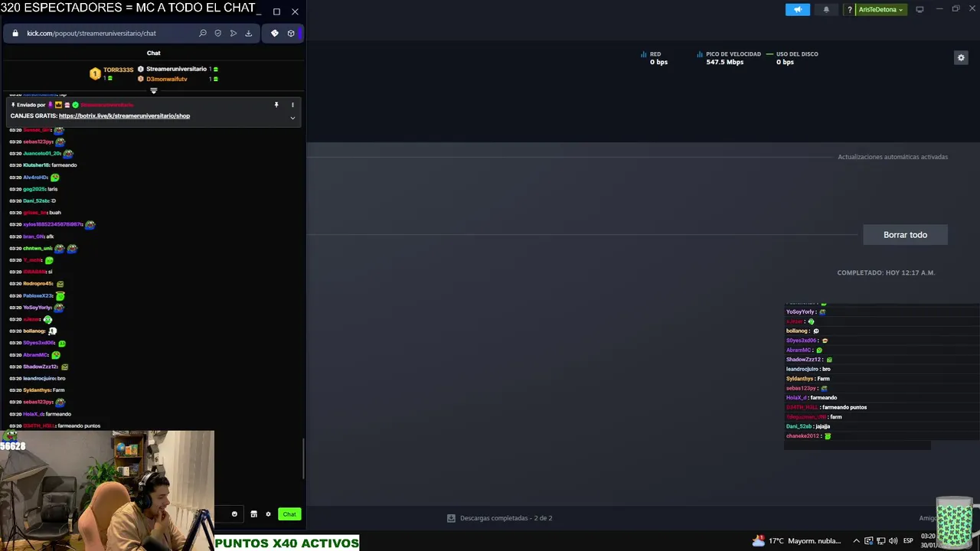Click Streameruniversitario in the leaderboard
Screen dimensions: 980x551
coord(176,69)
